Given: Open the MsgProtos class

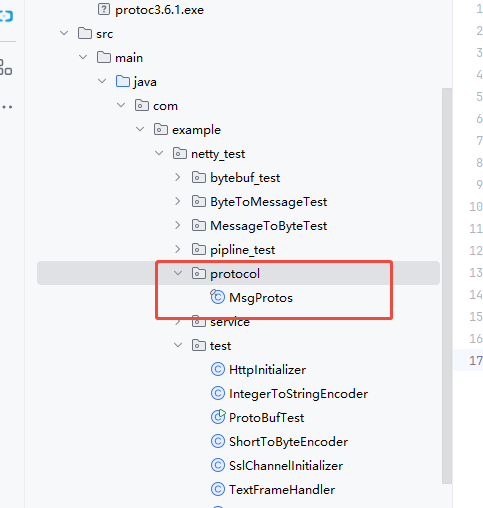Looking at the screenshot, I should click(261, 298).
